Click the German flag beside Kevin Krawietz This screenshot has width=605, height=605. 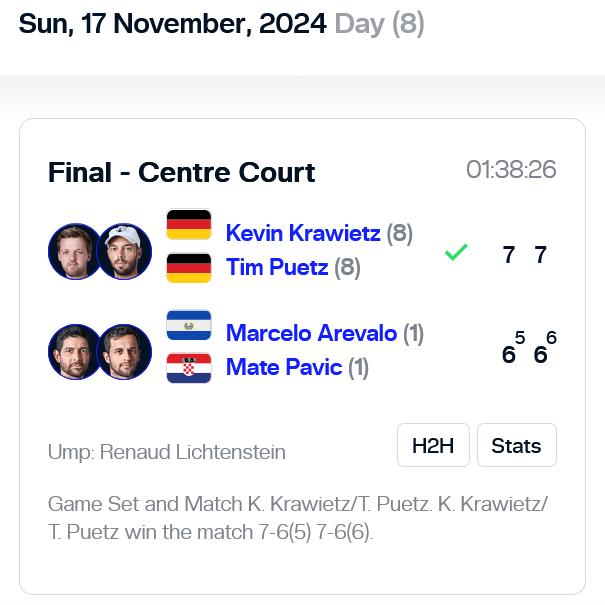(189, 225)
